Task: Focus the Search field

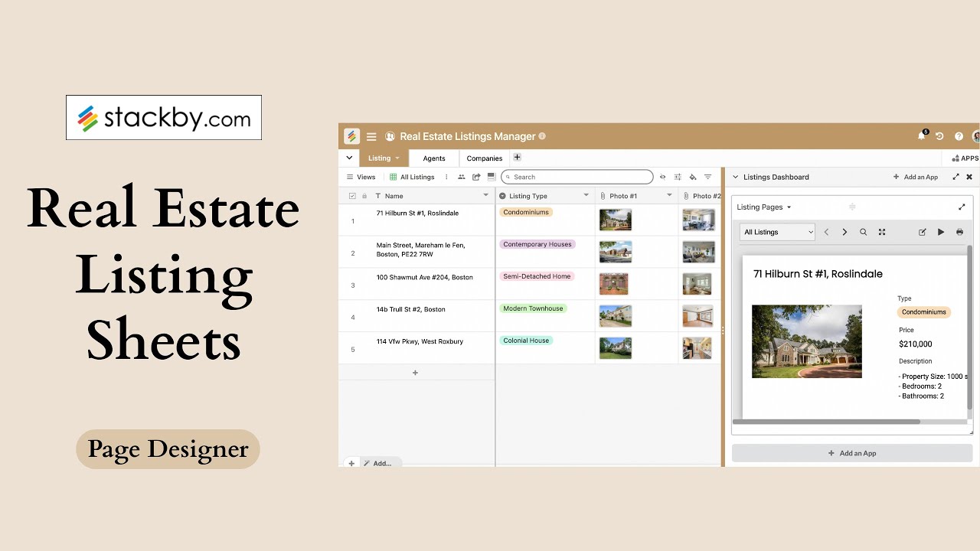Action: point(577,177)
